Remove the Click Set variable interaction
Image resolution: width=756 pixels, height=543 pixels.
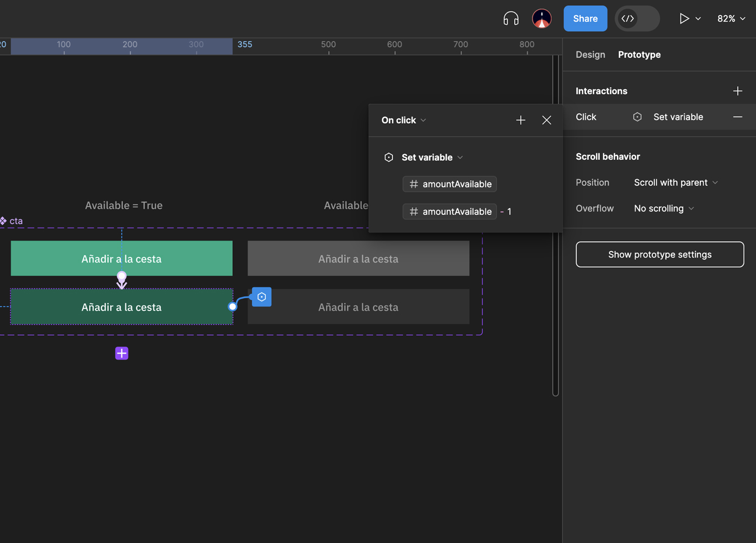click(738, 117)
